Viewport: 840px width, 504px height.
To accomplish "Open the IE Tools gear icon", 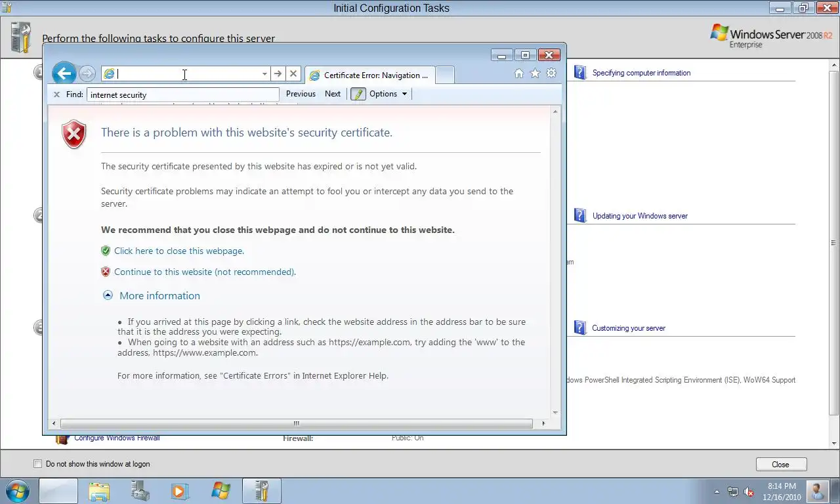I will (551, 73).
